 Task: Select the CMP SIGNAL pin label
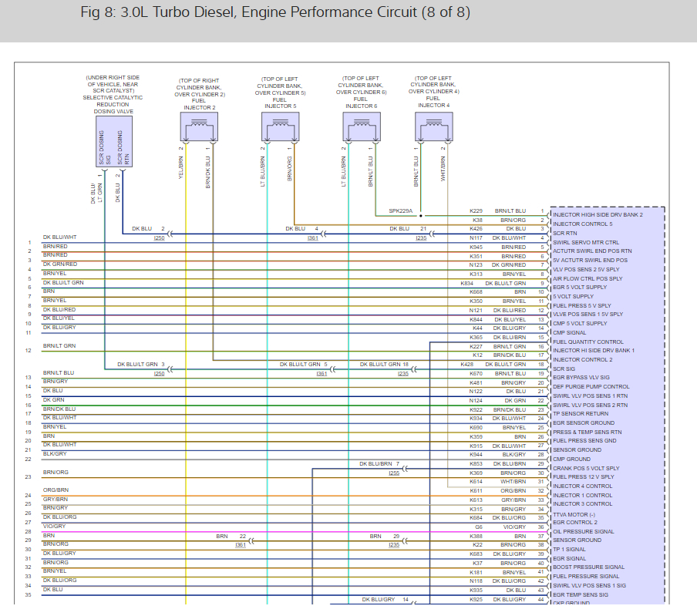coord(570,332)
